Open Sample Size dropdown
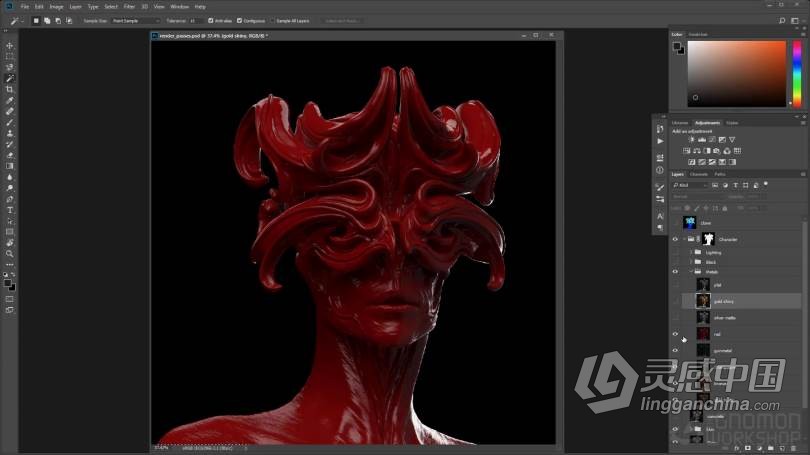 tap(135, 21)
